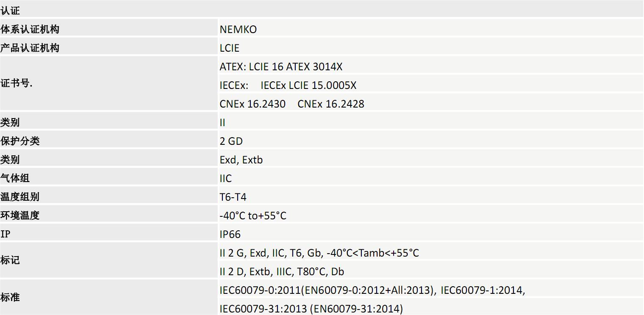Click the 环境温度 label
This screenshot has height=315, width=644.
pos(20,215)
